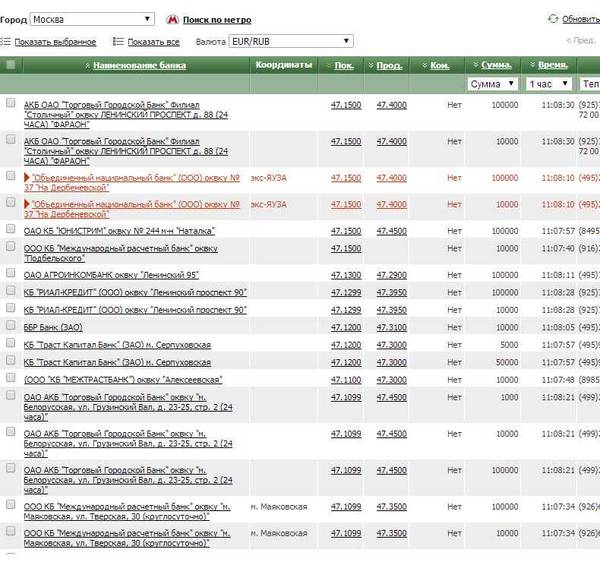Screen dimensions: 600x565
Task: Click sell rate 47.2900 of АГРОИНКОМБАНК
Action: (x=391, y=275)
